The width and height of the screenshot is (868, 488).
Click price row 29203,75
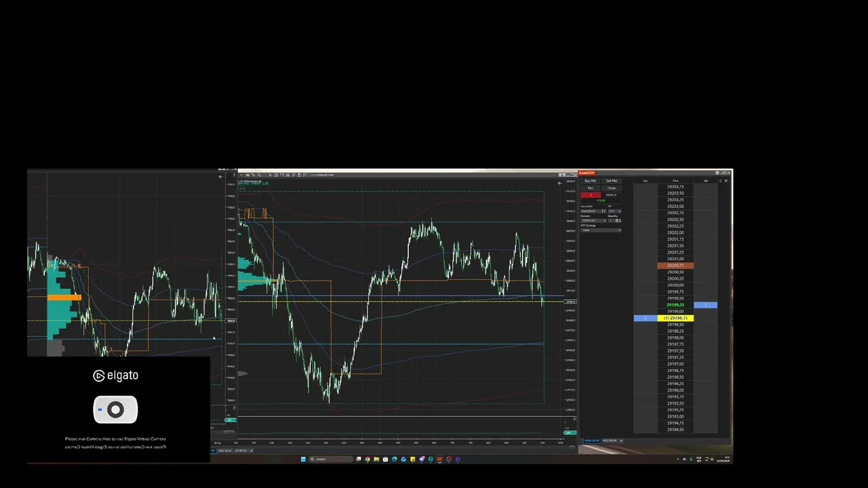tap(675, 187)
